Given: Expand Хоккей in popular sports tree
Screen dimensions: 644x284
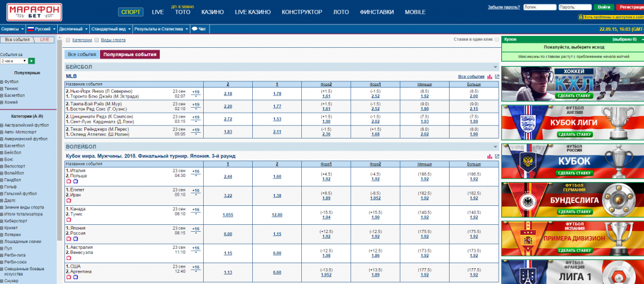Looking at the screenshot, I should (x=2, y=103).
